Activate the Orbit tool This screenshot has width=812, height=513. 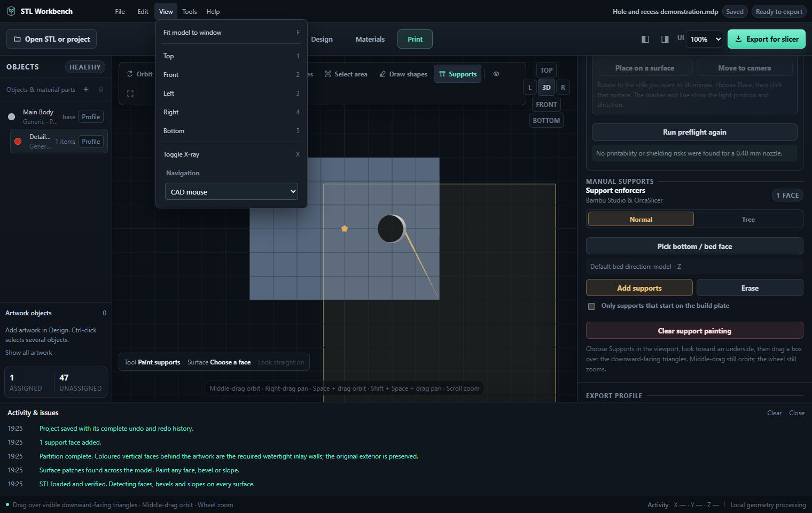click(x=139, y=74)
